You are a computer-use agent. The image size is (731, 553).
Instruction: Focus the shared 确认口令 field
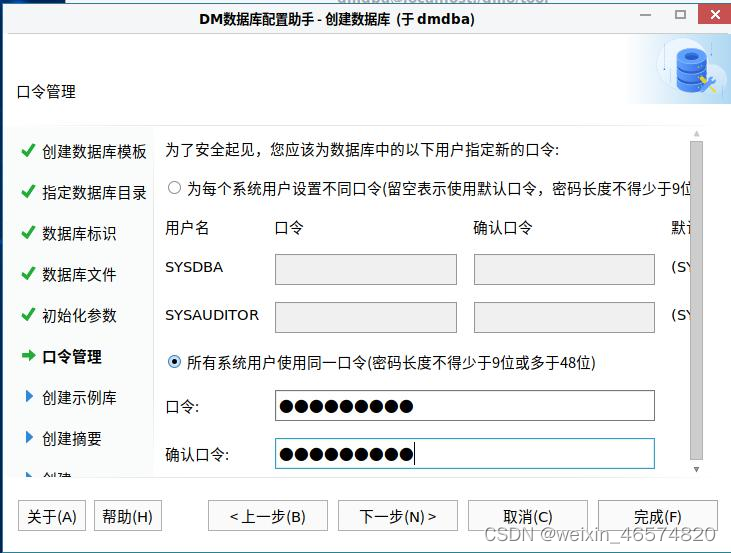[x=465, y=454]
